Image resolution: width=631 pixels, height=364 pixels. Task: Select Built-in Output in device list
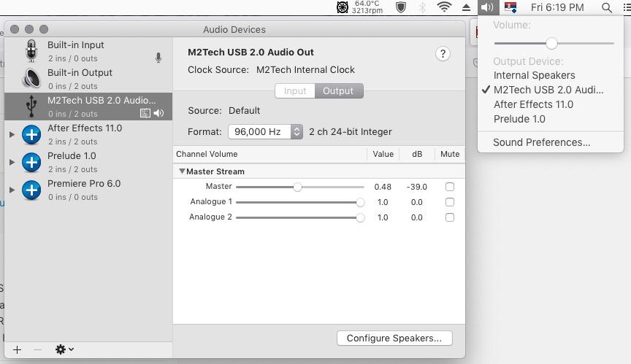click(88, 78)
